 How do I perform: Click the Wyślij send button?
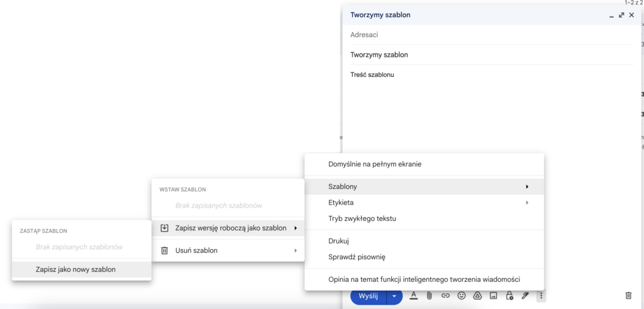click(x=369, y=296)
